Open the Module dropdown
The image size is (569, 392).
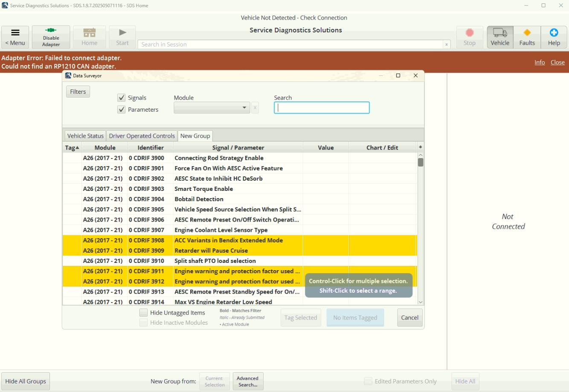pyautogui.click(x=244, y=107)
